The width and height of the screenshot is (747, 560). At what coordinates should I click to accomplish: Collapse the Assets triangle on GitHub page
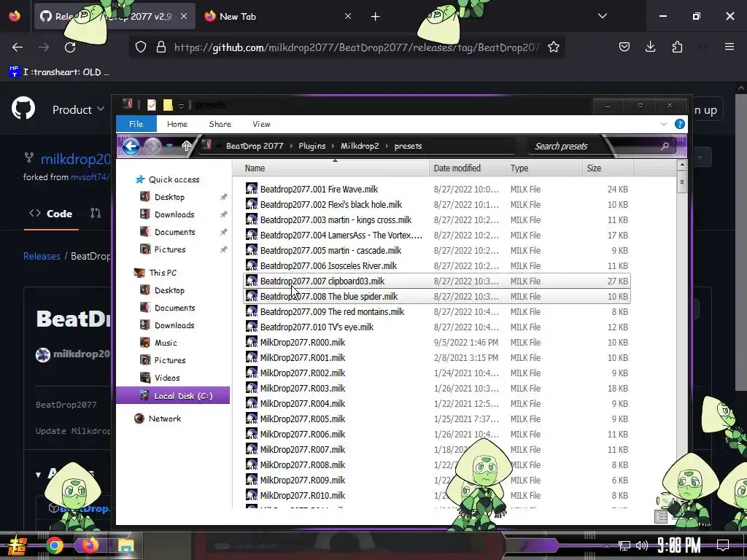[x=38, y=474]
